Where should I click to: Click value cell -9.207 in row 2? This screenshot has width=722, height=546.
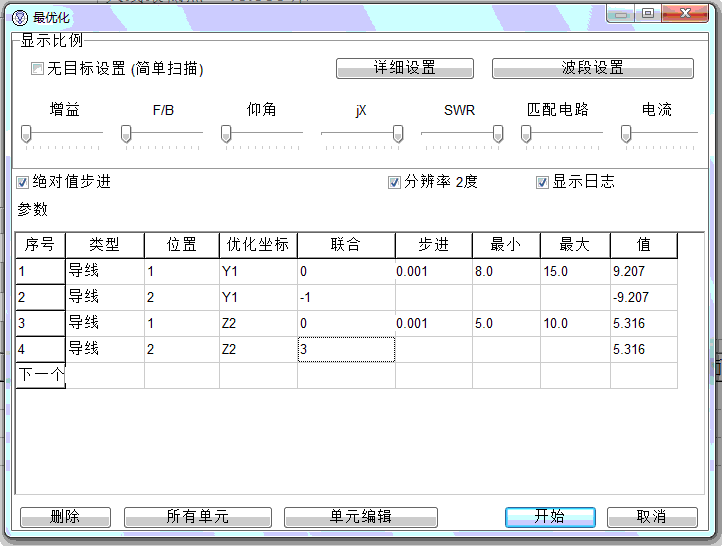pyautogui.click(x=644, y=297)
